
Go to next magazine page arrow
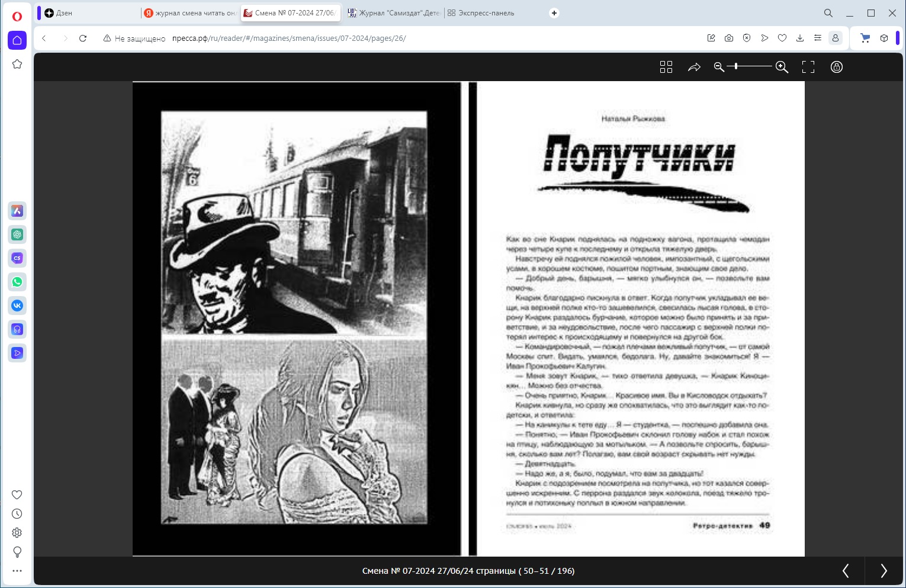click(x=883, y=571)
